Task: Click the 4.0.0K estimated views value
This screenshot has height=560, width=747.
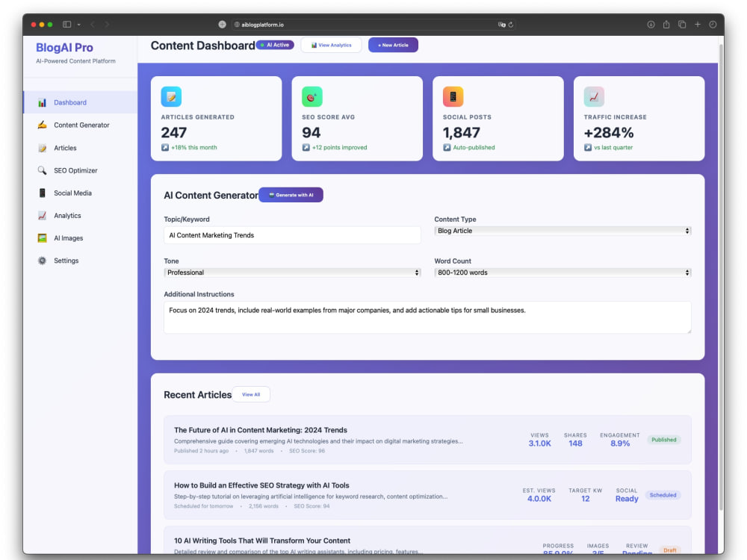Action: [539, 499]
